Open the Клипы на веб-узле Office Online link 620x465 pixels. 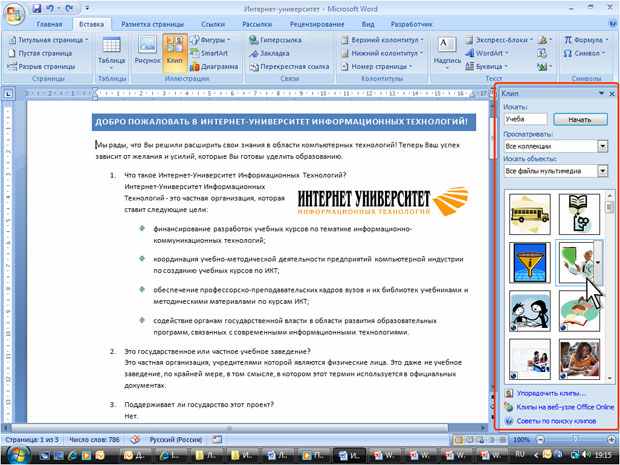(x=565, y=407)
